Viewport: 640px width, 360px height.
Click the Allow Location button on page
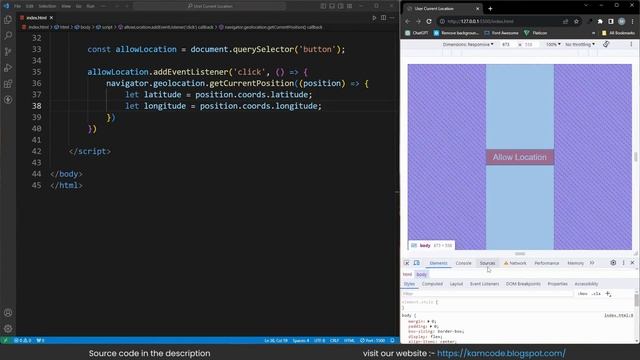pos(520,157)
